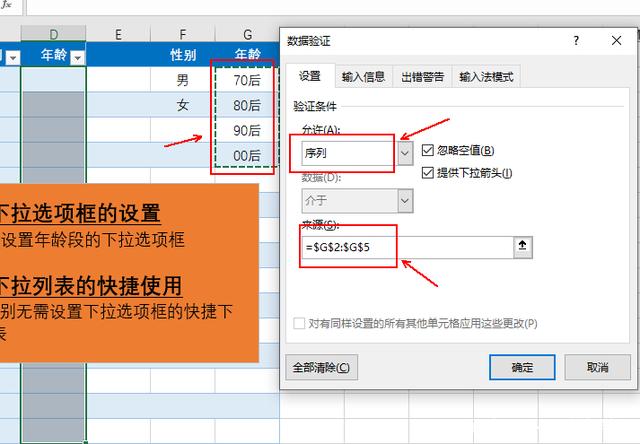Toggle the 忽略空值(B) checkbox
The width and height of the screenshot is (640, 444).
[x=427, y=150]
